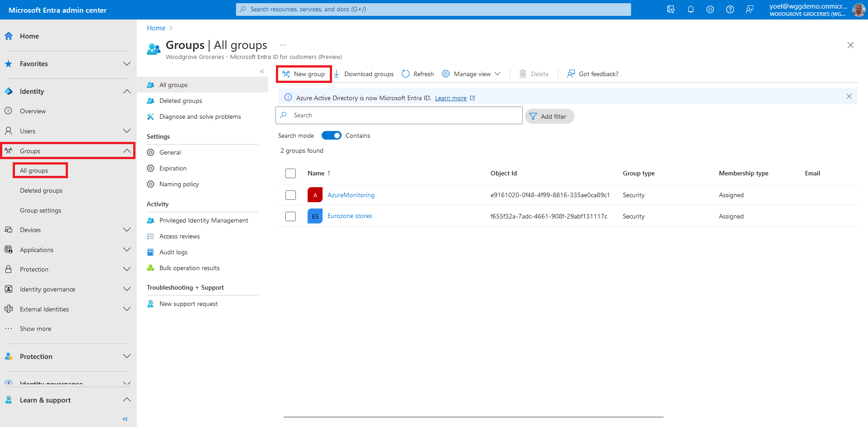Click the Download groups button
Image resolution: width=868 pixels, height=427 pixels.
coord(364,74)
